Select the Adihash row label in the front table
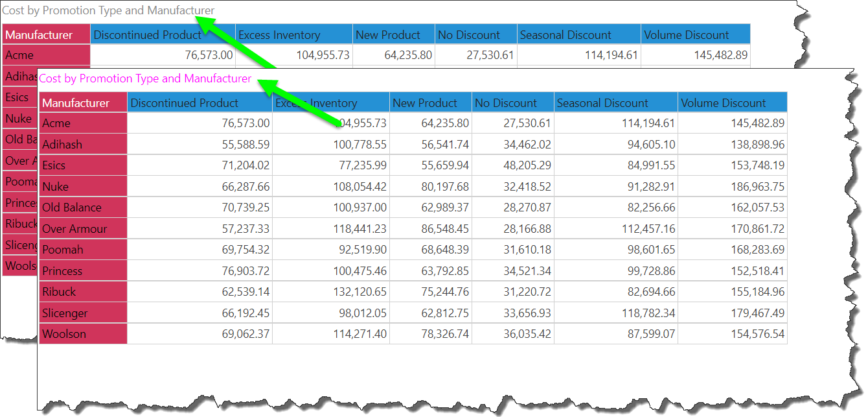The width and height of the screenshot is (868, 417). (x=83, y=144)
